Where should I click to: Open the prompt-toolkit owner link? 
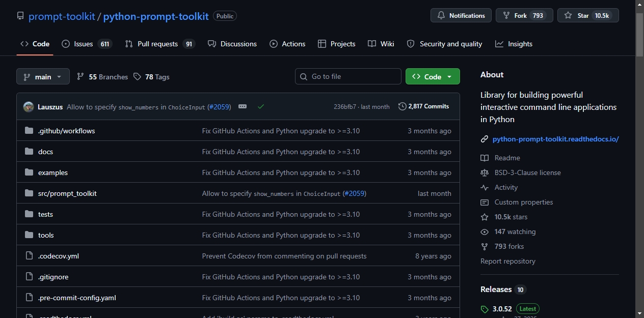point(62,16)
